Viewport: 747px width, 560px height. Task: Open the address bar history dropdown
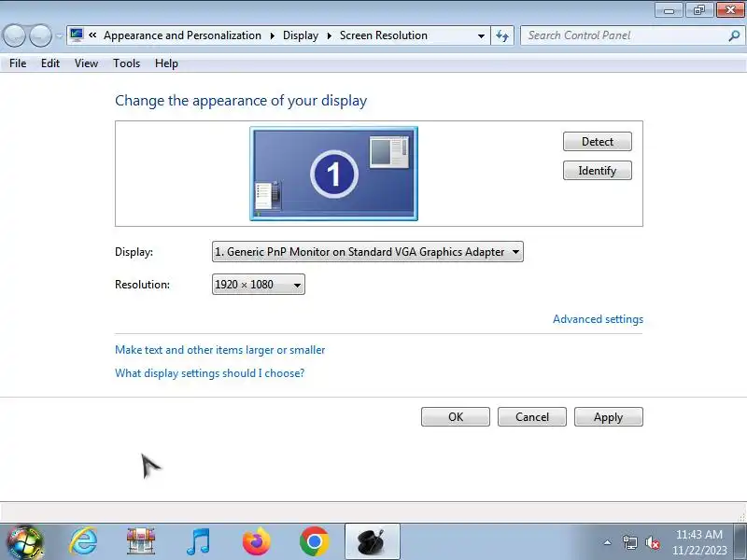(x=481, y=35)
